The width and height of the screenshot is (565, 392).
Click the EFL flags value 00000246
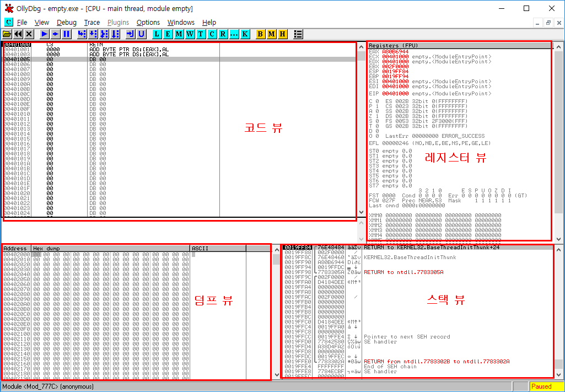coord(395,143)
